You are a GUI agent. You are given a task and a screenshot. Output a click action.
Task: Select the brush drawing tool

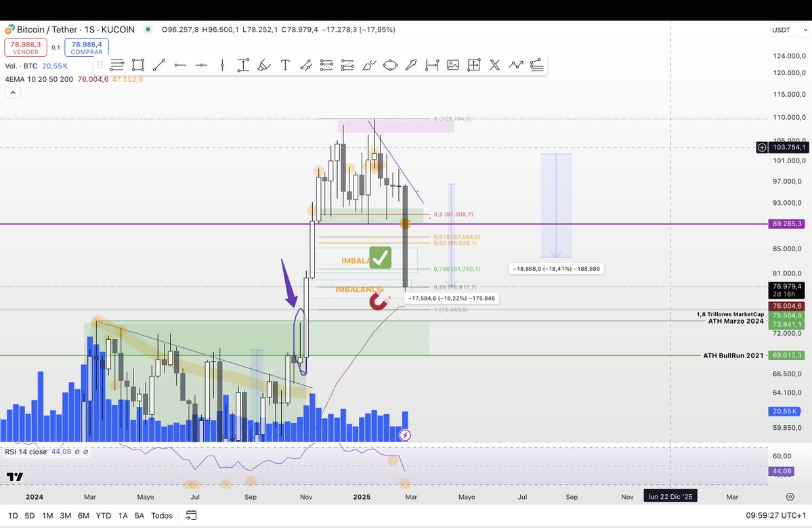[369, 65]
